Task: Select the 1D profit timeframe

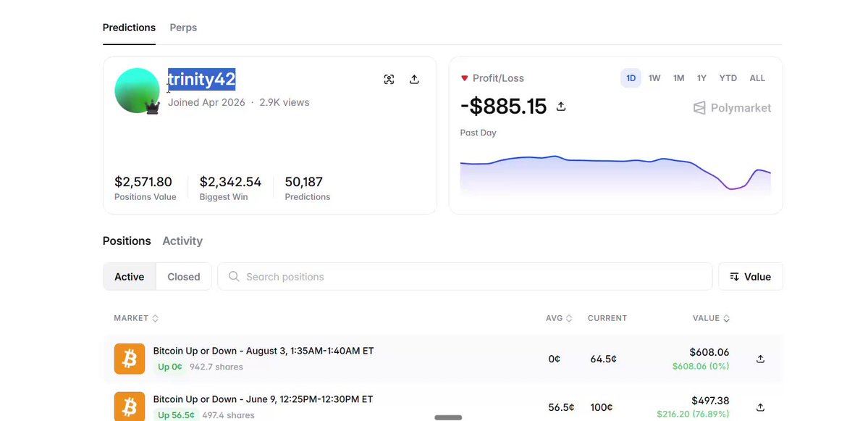Action: [x=631, y=78]
